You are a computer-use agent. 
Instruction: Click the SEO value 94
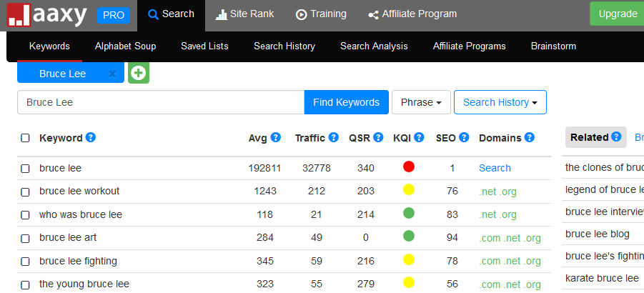452,237
